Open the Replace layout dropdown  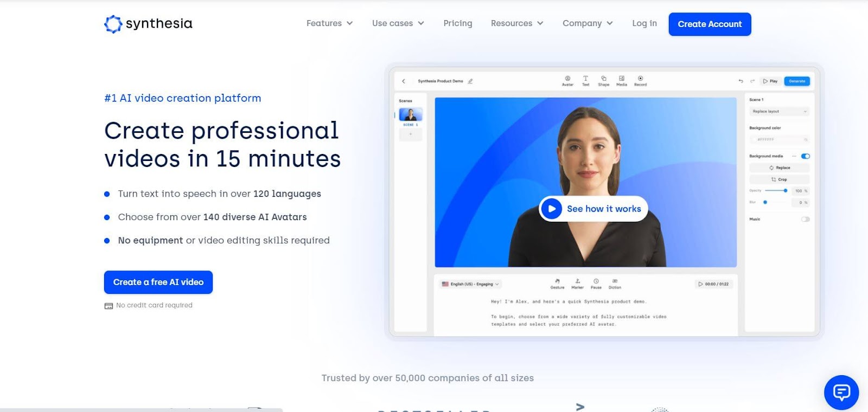(780, 111)
